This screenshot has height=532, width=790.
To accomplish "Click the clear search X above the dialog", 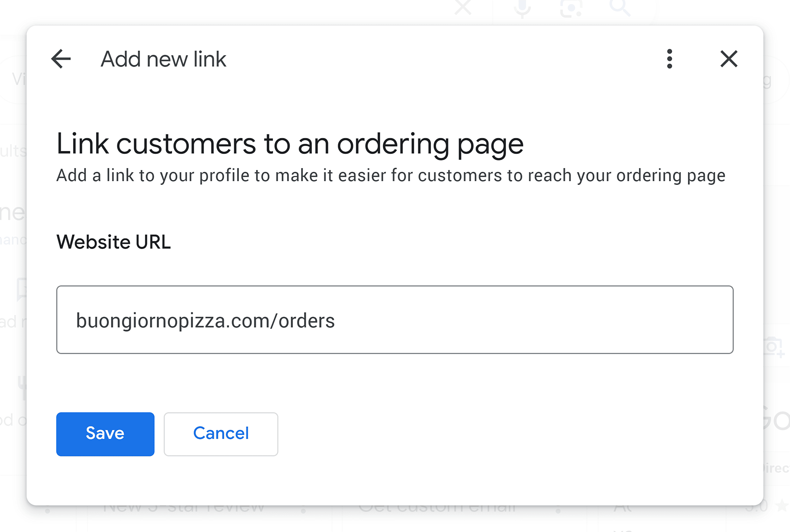I will tap(463, 8).
